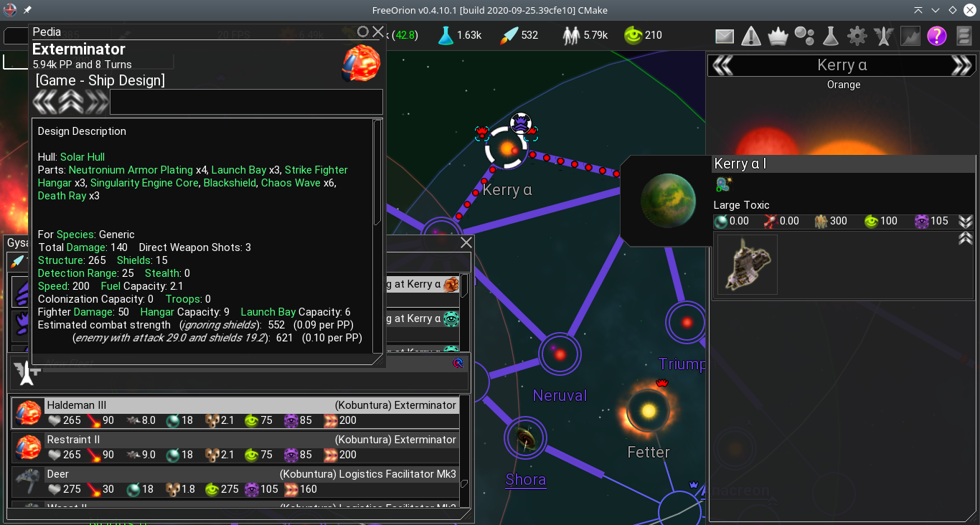
Task: Open the Production gear screen
Action: (857, 35)
